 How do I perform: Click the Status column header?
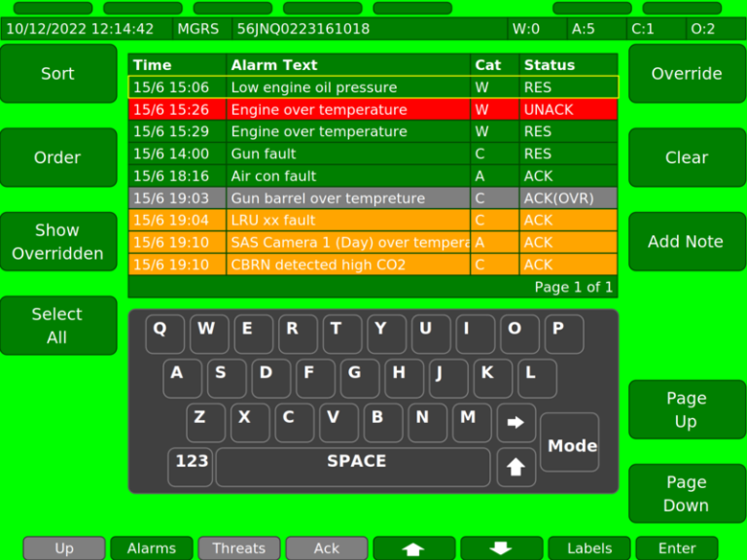(x=567, y=65)
